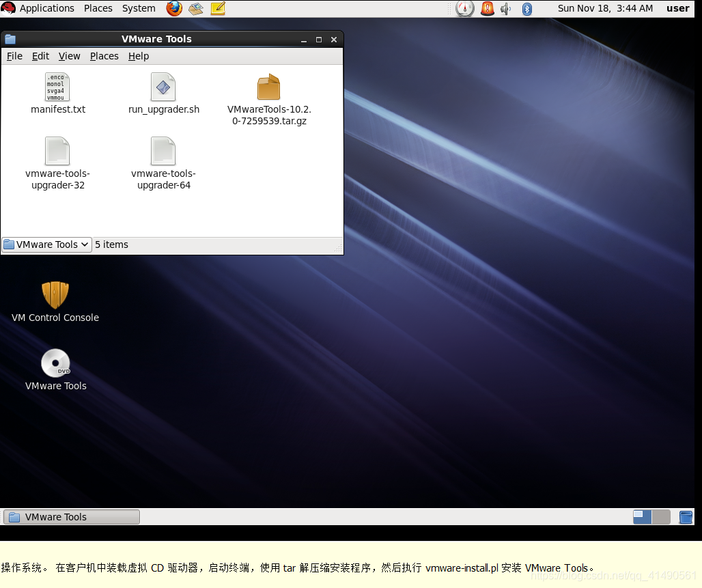
Task: Open the Places menu in top panel
Action: [98, 8]
